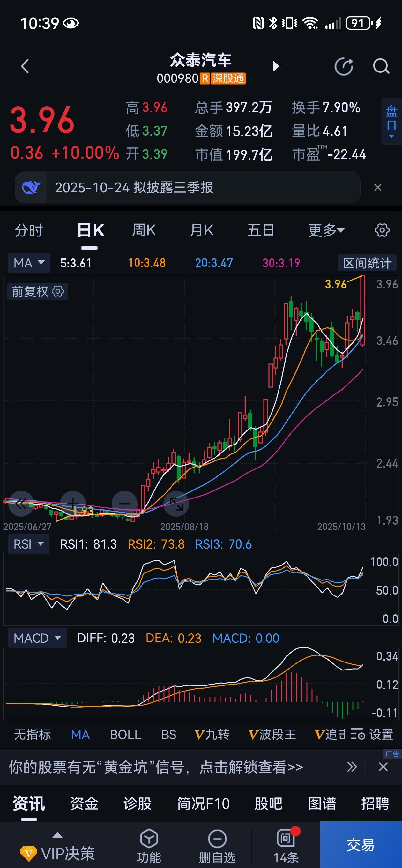Viewport: 402px width, 868px height.
Task: Open the 14条 Q&A messages
Action: [x=286, y=846]
